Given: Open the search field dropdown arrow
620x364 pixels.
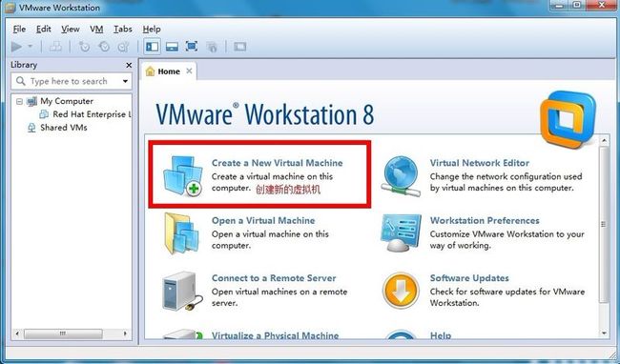Looking at the screenshot, I should (125, 81).
